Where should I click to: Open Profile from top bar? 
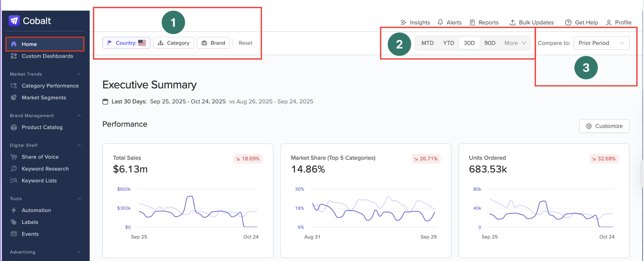(x=619, y=22)
